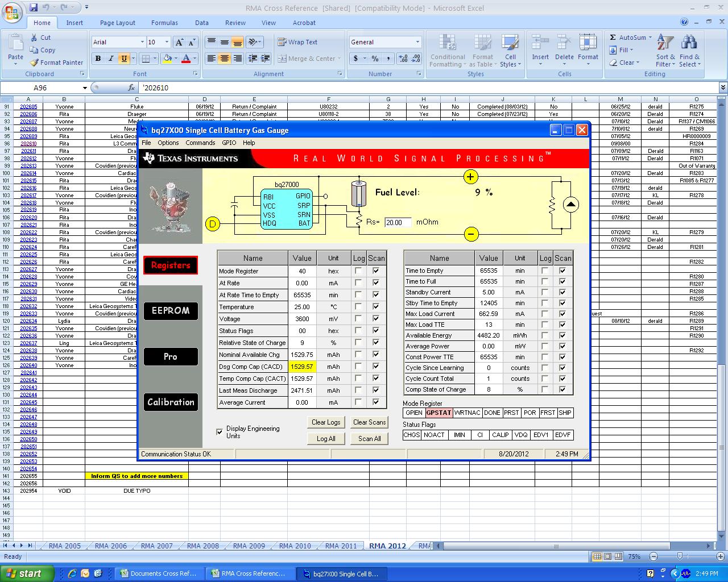Toggle Display Engineering Units checkbox
Screen dimensions: 728x582
(x=220, y=432)
